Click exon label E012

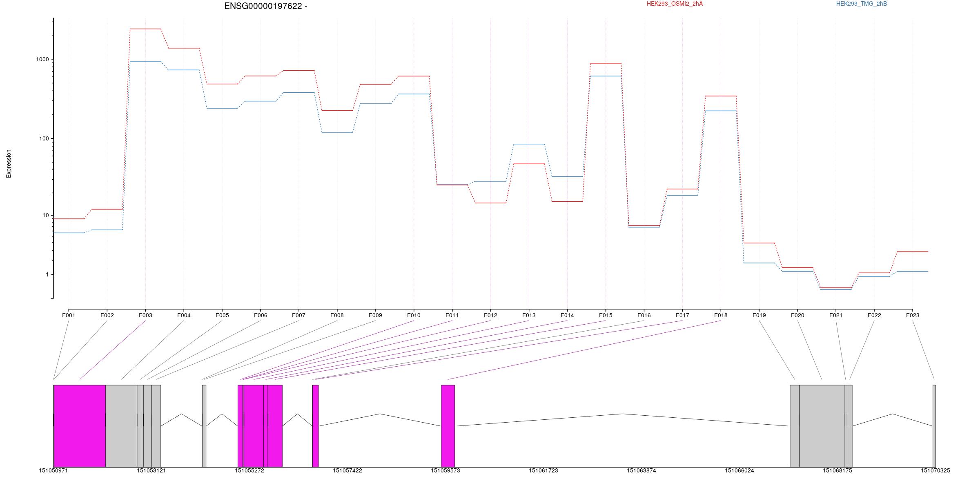coord(490,315)
